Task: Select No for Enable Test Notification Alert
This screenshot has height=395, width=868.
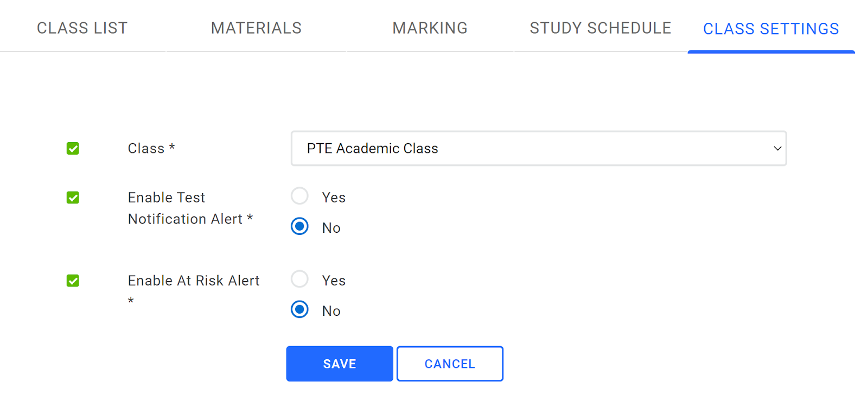Action: pyautogui.click(x=299, y=226)
